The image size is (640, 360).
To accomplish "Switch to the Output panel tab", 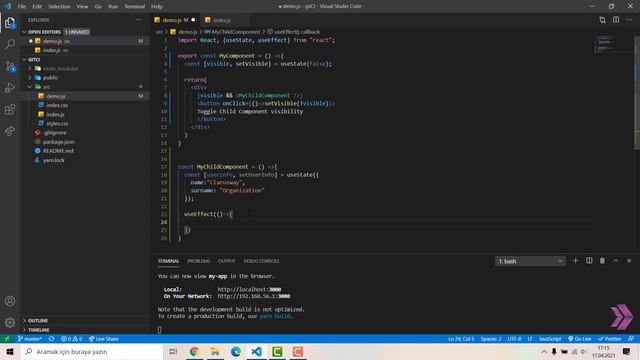I will point(227,261).
